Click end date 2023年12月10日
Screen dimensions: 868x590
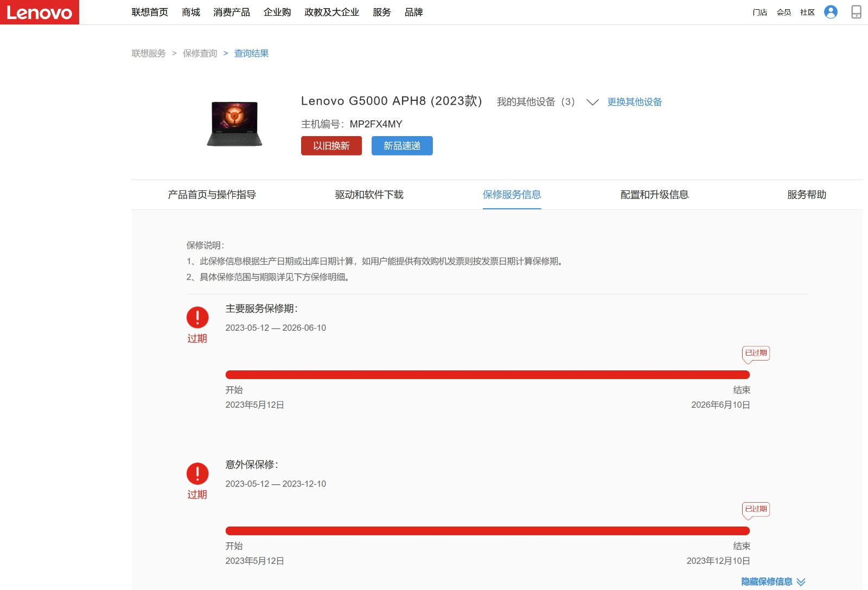(718, 561)
